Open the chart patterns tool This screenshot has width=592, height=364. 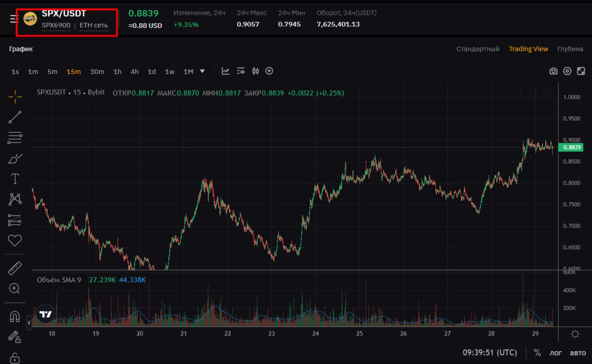[x=15, y=200]
